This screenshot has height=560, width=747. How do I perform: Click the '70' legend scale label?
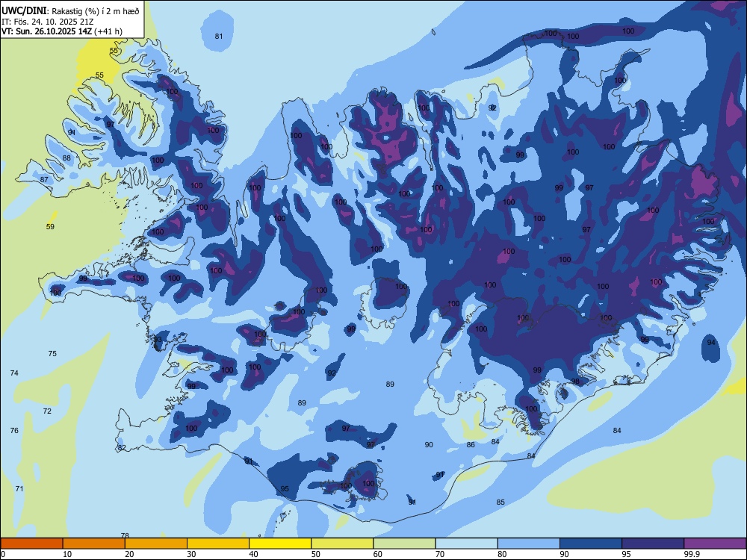tap(440, 554)
